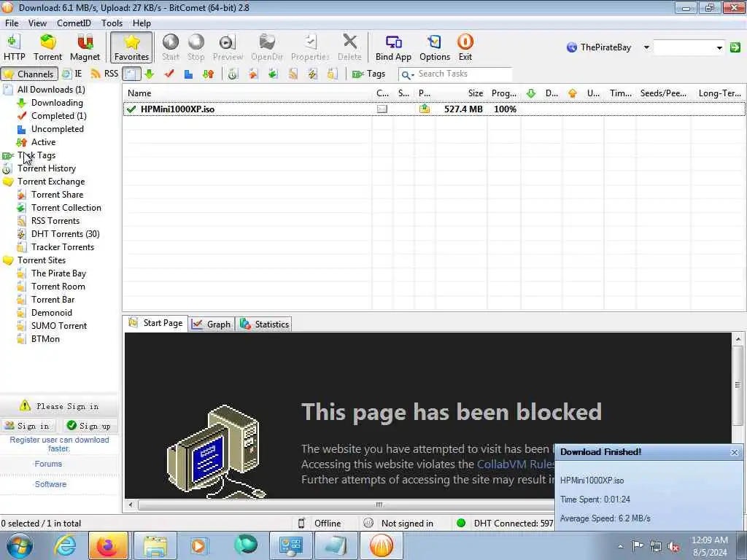Click the green search go button
This screenshot has width=747, height=560.
tap(735, 47)
